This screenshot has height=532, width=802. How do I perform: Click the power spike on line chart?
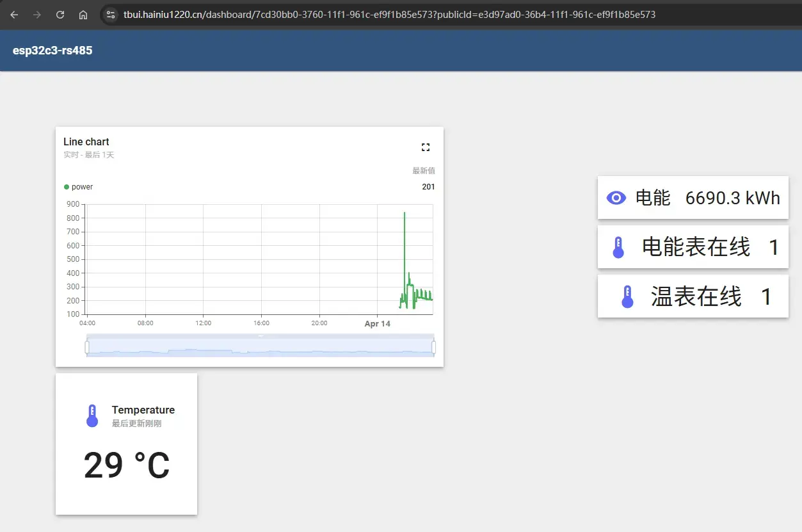(x=405, y=213)
